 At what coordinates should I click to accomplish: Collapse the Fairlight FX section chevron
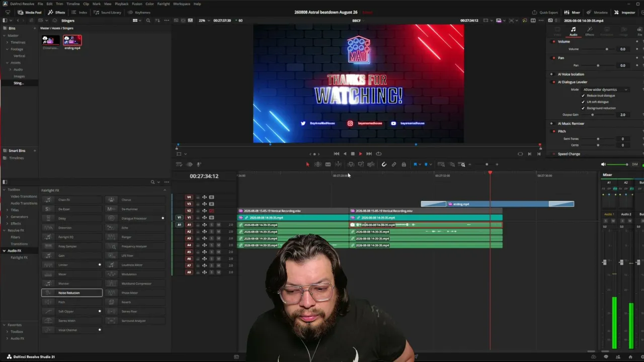[x=165, y=191]
